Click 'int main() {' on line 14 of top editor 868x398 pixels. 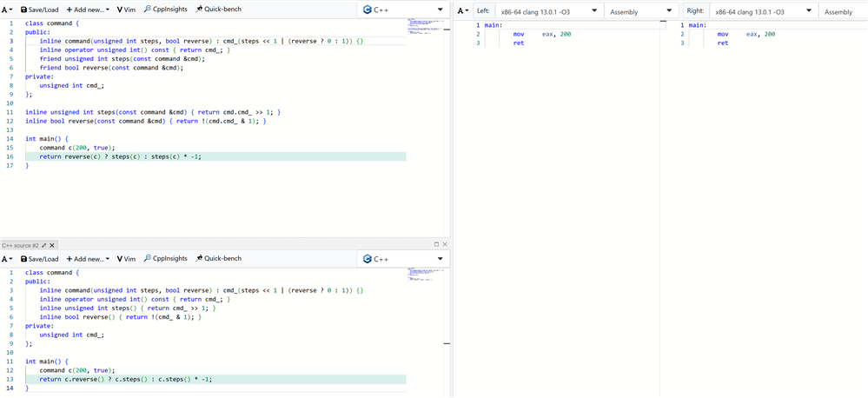pos(46,139)
